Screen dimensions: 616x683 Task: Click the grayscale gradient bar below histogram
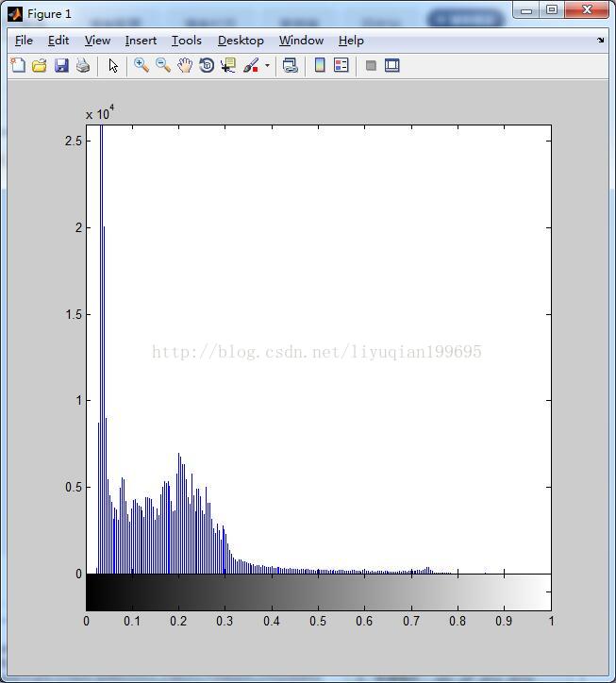click(x=319, y=591)
